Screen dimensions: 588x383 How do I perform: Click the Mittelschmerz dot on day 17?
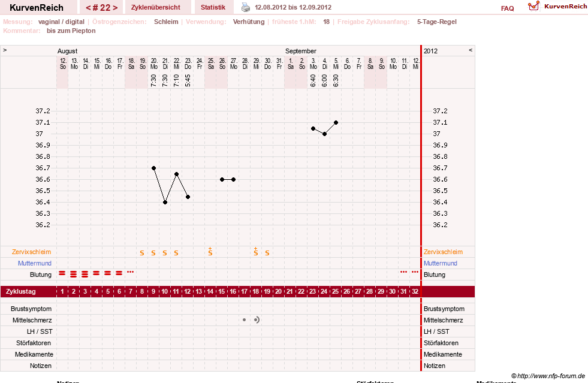point(244,320)
